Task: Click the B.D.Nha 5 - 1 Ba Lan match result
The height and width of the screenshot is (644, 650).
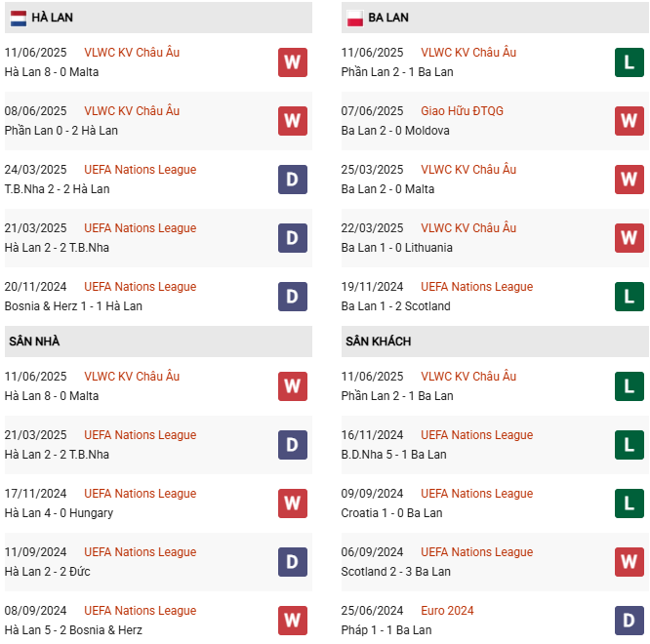Action: [393, 455]
